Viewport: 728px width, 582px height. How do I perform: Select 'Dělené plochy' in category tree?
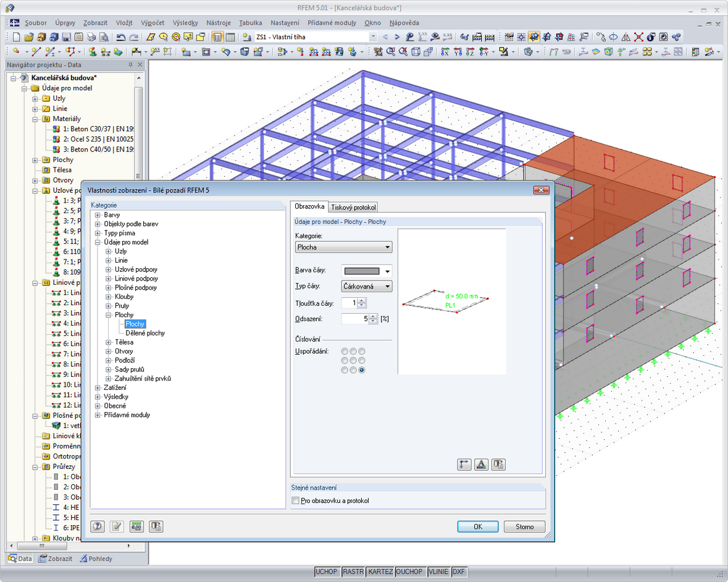[x=145, y=333]
